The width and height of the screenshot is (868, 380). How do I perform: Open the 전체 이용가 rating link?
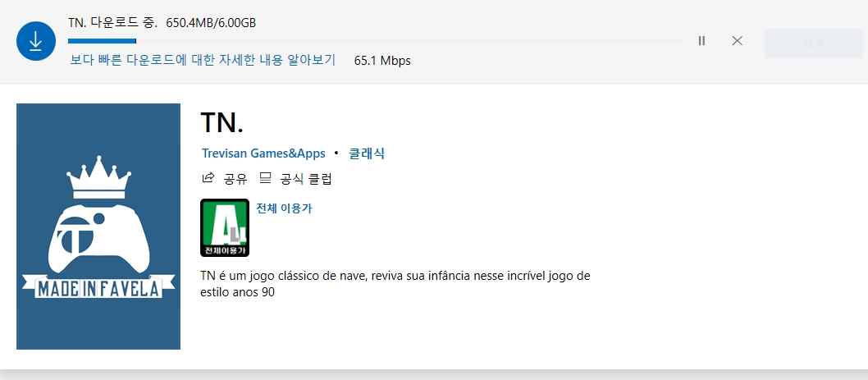[284, 208]
